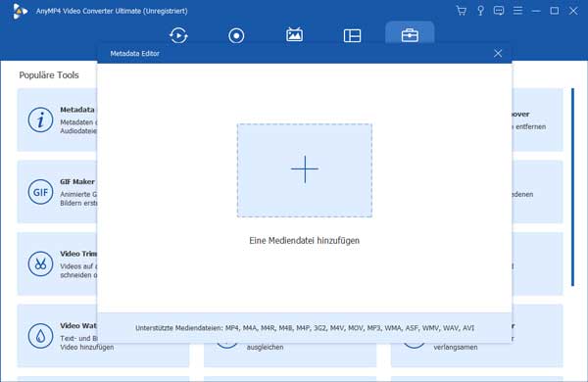Click the AnyMP4 app logo
The width and height of the screenshot is (588, 382).
point(20,11)
